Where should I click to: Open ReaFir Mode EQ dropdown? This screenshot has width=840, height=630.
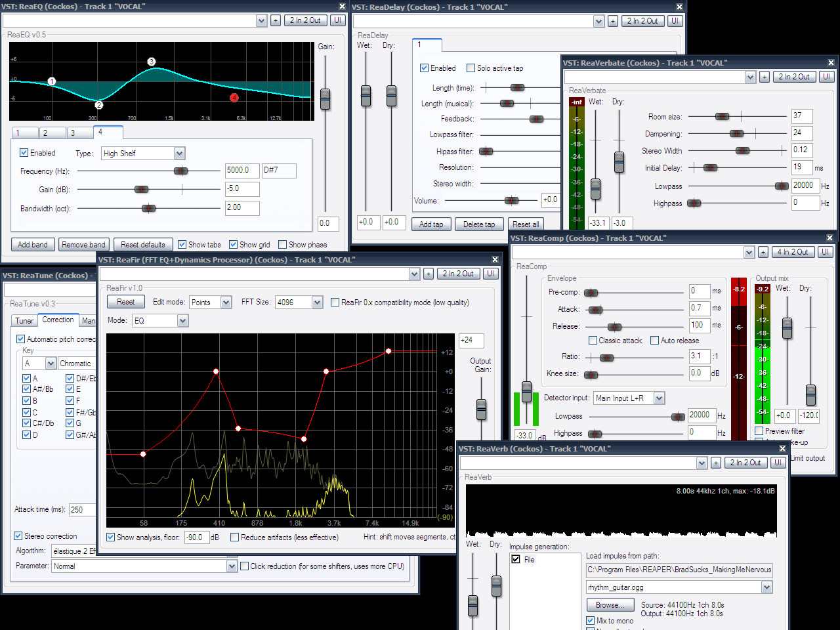[x=183, y=321]
